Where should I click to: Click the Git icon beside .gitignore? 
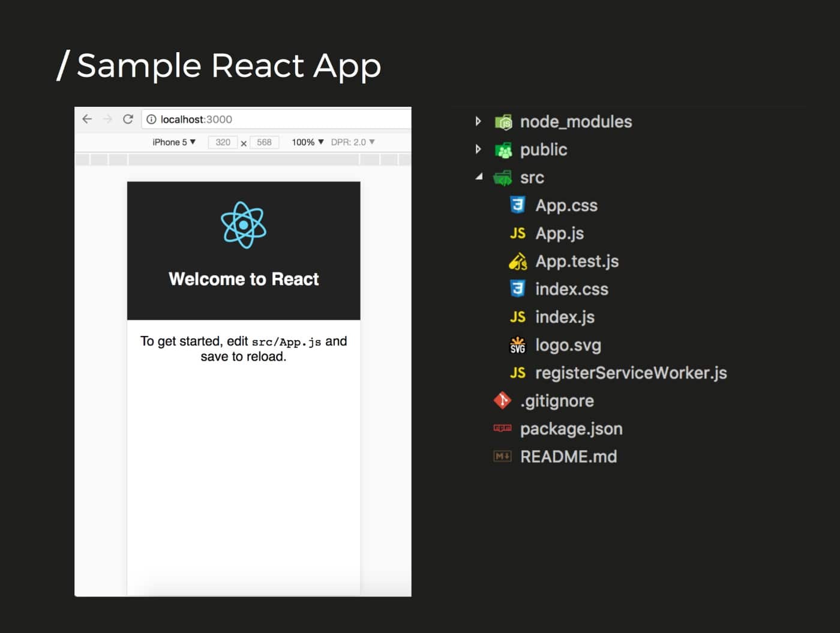(502, 401)
